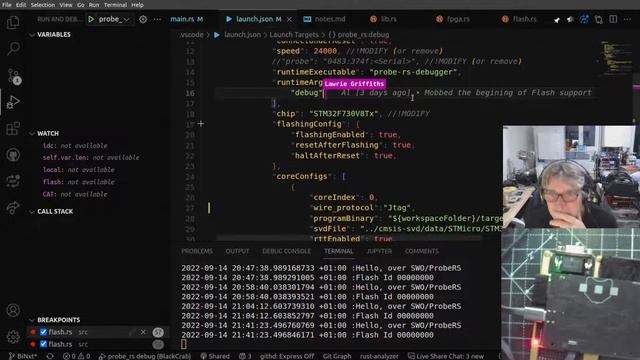Click the Shared Live Share status item
The image size is (640, 360).
(215, 356)
